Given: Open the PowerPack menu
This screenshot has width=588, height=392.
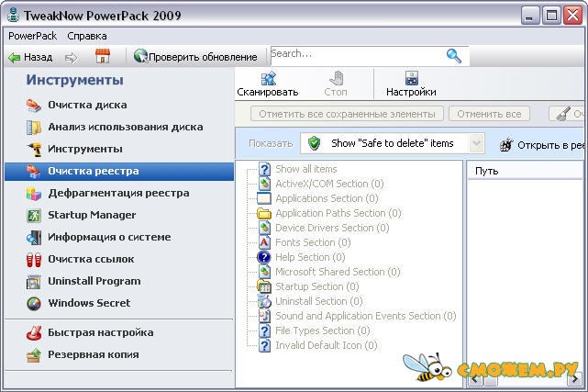Looking at the screenshot, I should (33, 36).
